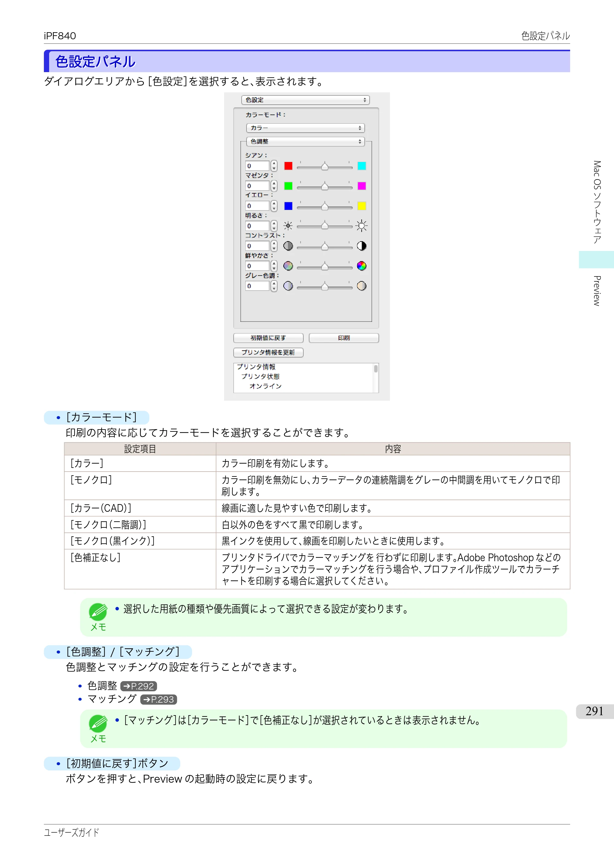Click the プリンタ状態 row in the printer info list
This screenshot has width=614, height=868.
coord(260,376)
